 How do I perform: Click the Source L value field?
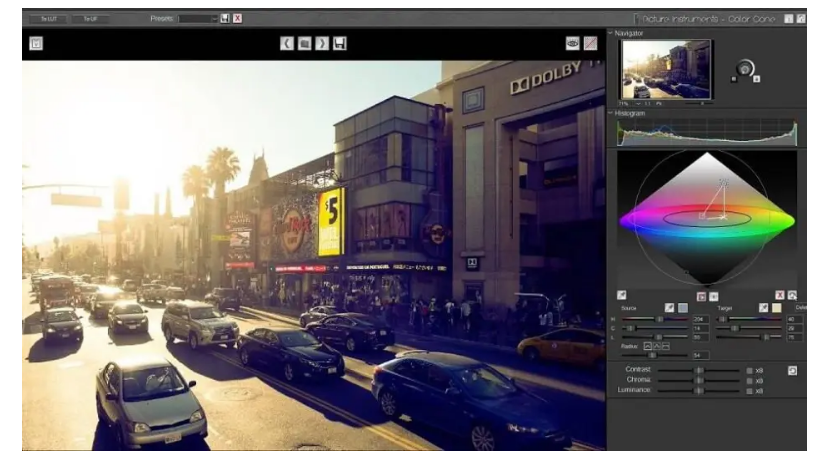[701, 337]
